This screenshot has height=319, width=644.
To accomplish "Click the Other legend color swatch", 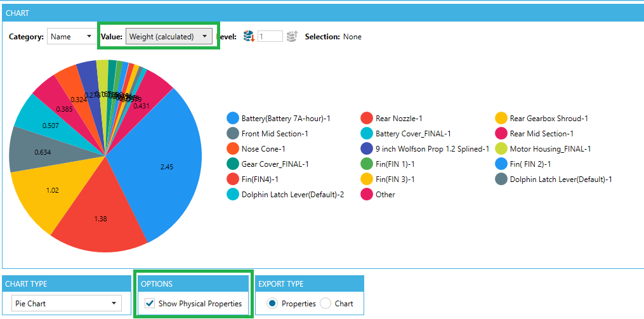I will pyautogui.click(x=366, y=195).
